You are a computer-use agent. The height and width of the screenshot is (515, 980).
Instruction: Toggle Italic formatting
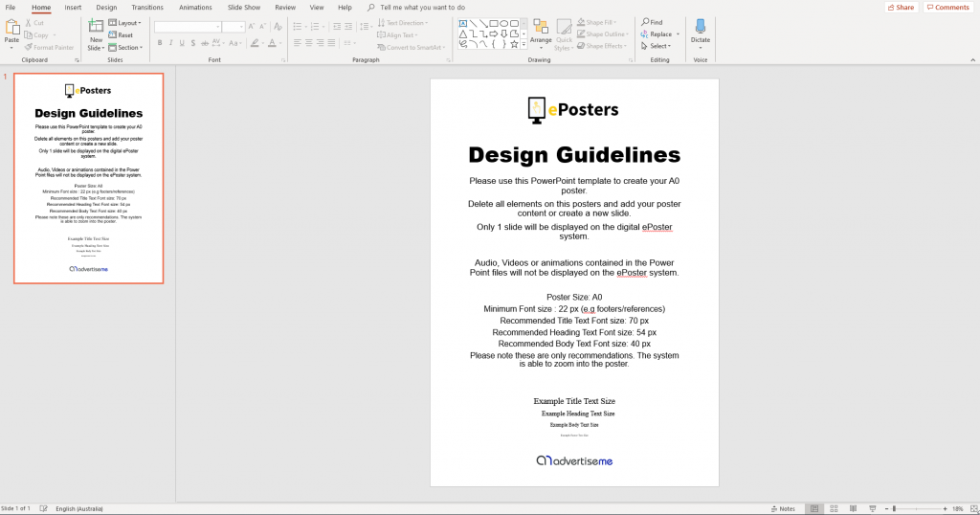pyautogui.click(x=170, y=43)
